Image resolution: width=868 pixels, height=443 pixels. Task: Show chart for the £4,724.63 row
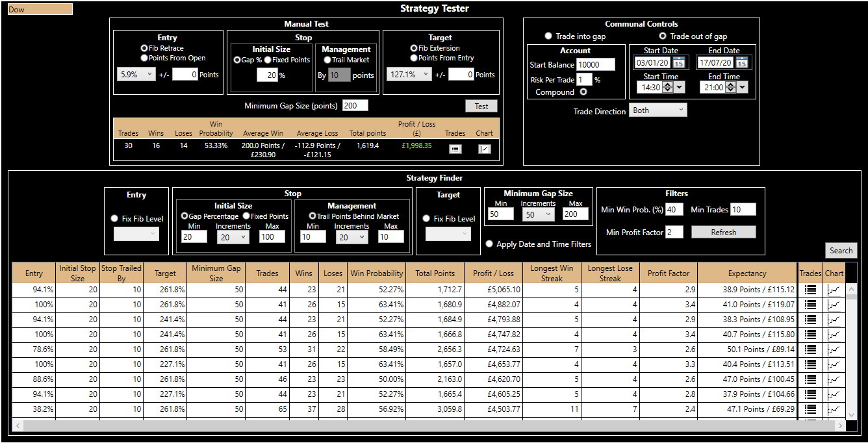pyautogui.click(x=834, y=349)
